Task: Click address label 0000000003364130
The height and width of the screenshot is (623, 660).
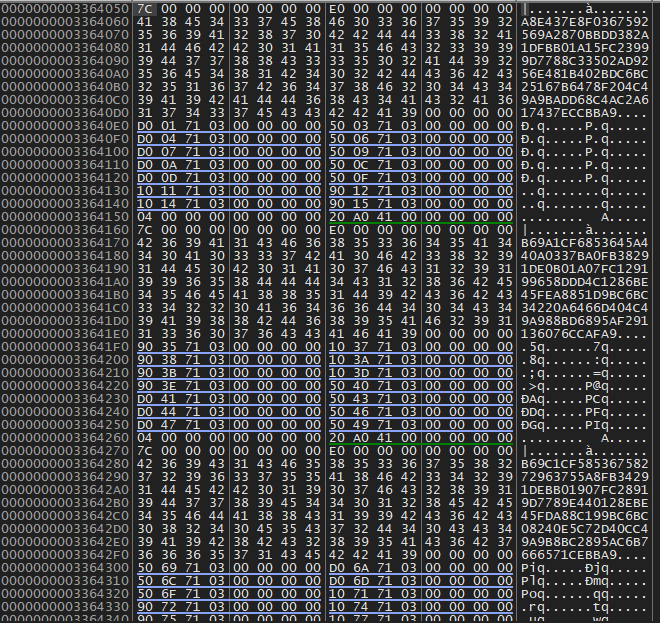Action: point(65,191)
